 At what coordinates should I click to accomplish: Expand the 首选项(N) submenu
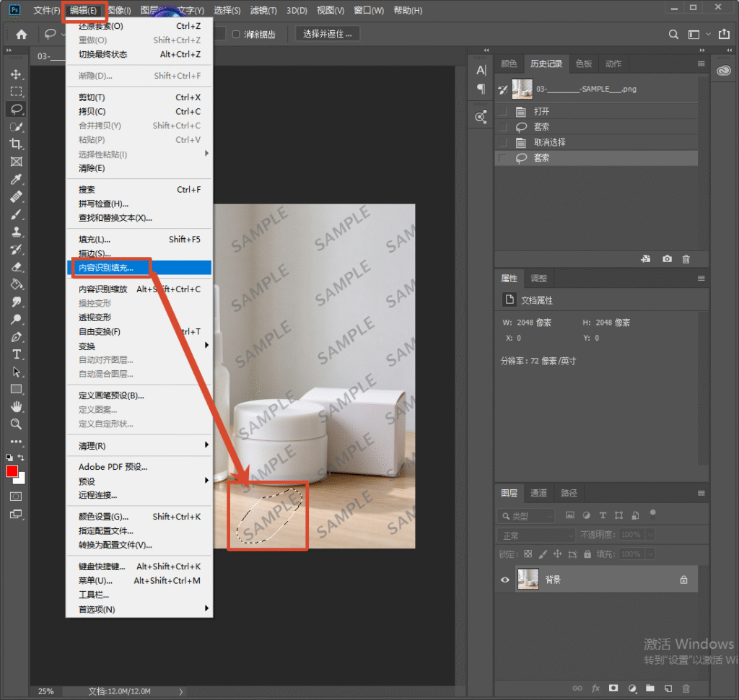139,609
